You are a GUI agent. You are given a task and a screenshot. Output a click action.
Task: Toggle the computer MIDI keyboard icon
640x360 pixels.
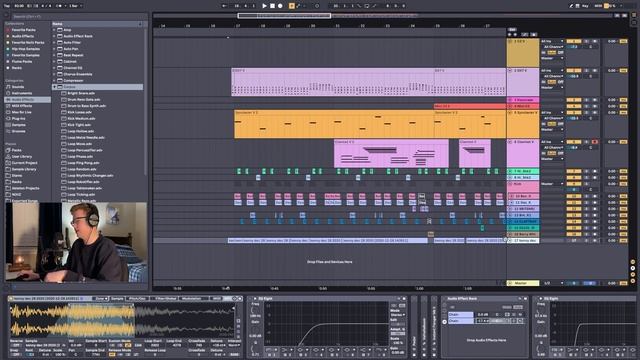pyautogui.click(x=578, y=6)
